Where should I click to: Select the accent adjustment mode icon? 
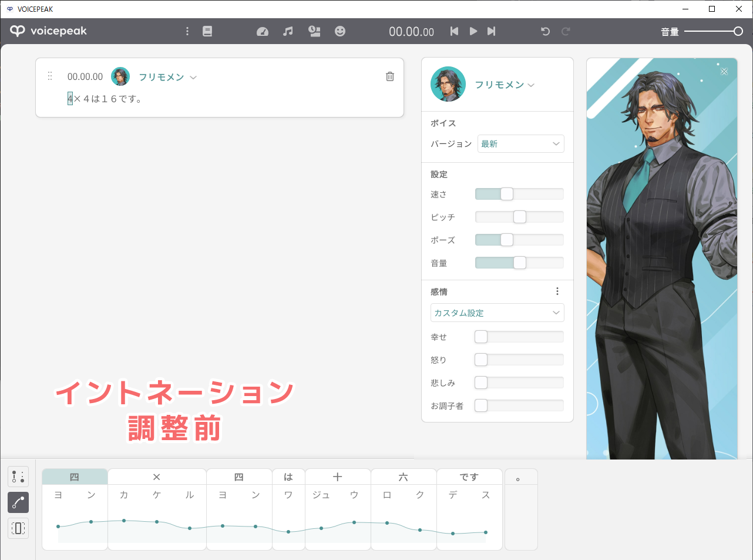pyautogui.click(x=18, y=477)
